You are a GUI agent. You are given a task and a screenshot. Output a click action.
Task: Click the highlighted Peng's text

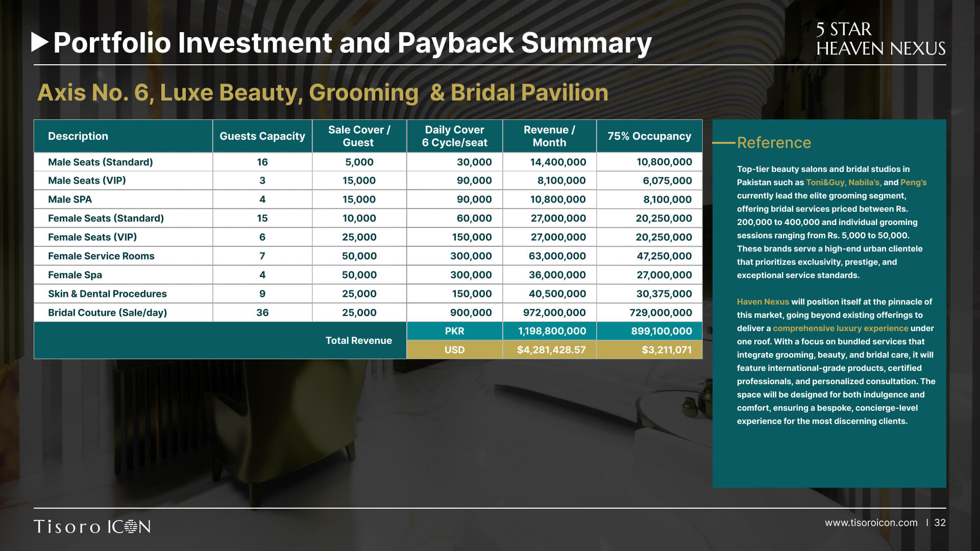pos(913,183)
